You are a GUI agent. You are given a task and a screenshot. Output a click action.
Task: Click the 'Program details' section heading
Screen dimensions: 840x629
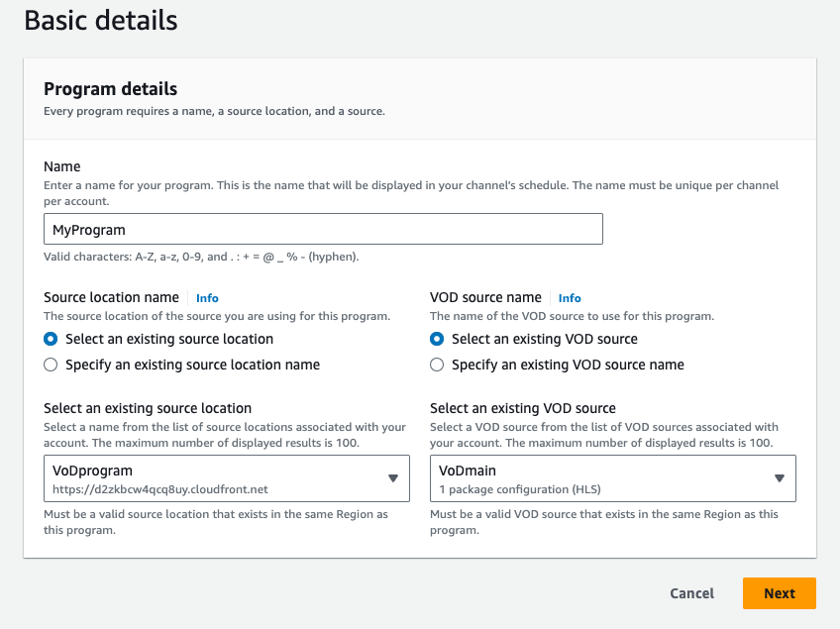pyautogui.click(x=111, y=89)
